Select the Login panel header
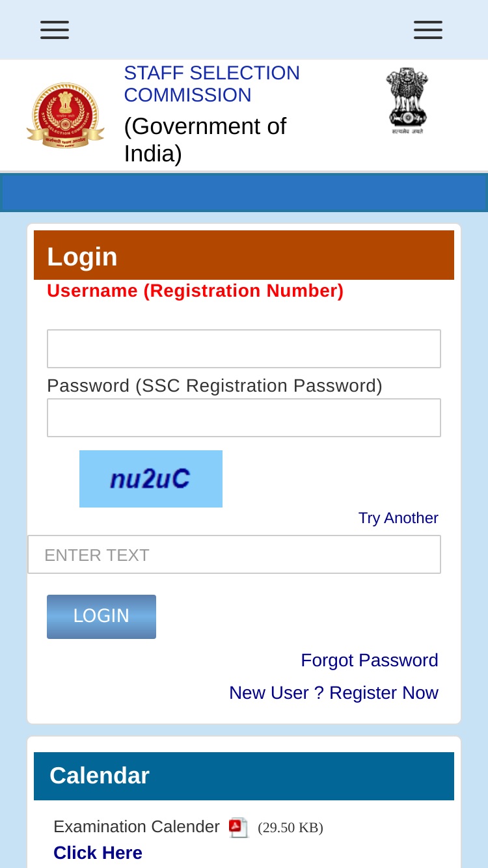Viewport: 488px width, 868px height. click(x=244, y=255)
